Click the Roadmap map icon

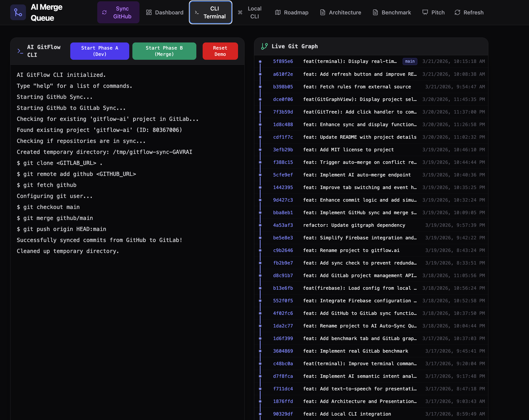click(278, 12)
